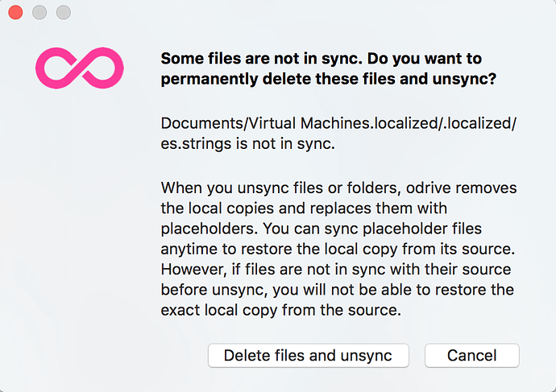
Task: Select the "permanently delete these files and unsync?" line
Action: (328, 79)
